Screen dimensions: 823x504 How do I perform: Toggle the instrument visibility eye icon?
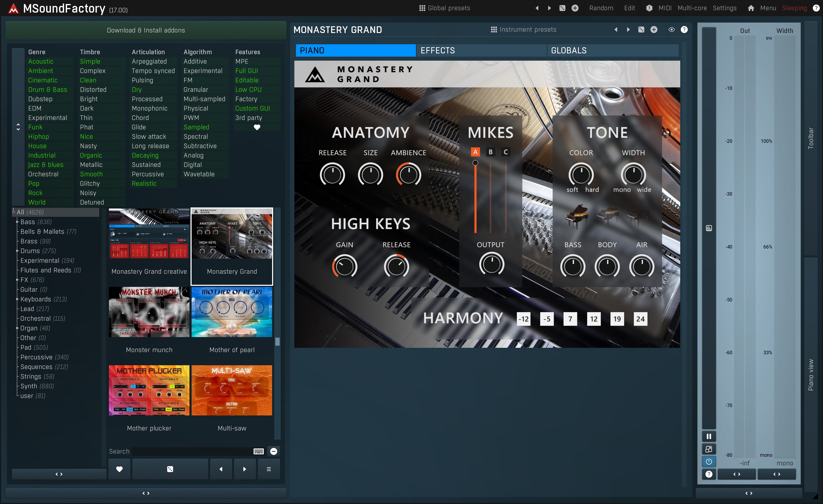click(x=671, y=30)
